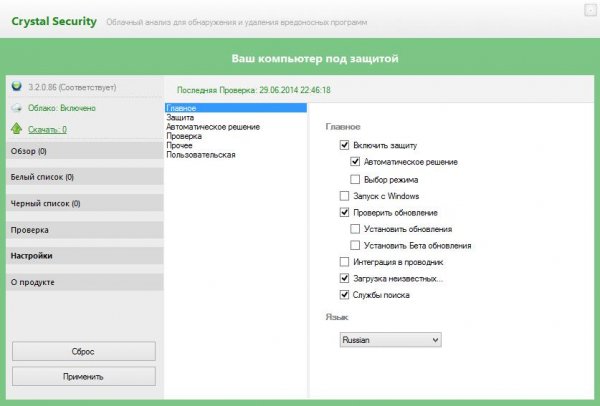Enable Запуск с Windows checkbox
This screenshot has width=600, height=406.
pos(344,196)
